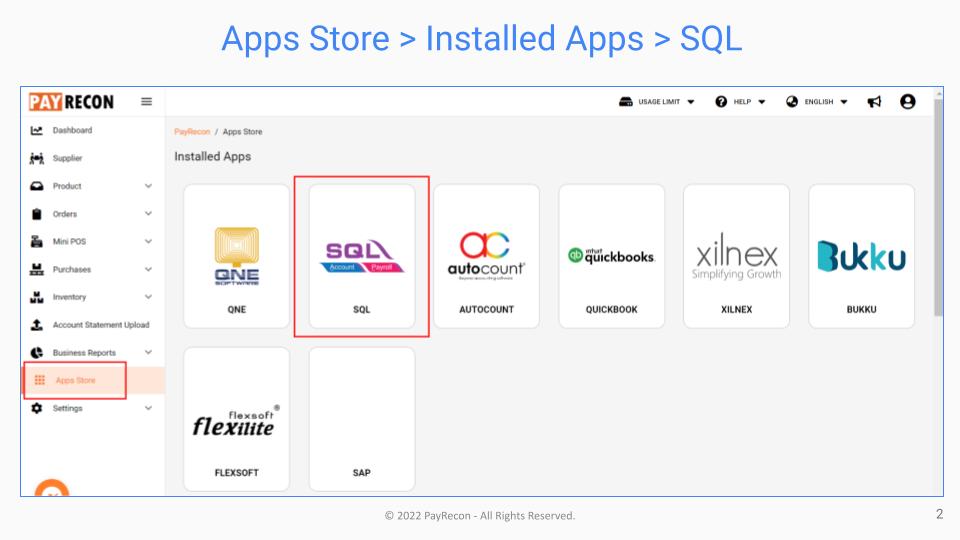Click the page vertical scrollbar
Screen dimensions: 960x540
[x=939, y=208]
